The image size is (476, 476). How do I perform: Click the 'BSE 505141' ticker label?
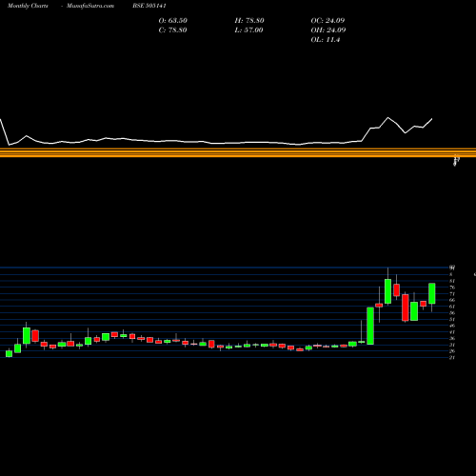pyautogui.click(x=149, y=6)
